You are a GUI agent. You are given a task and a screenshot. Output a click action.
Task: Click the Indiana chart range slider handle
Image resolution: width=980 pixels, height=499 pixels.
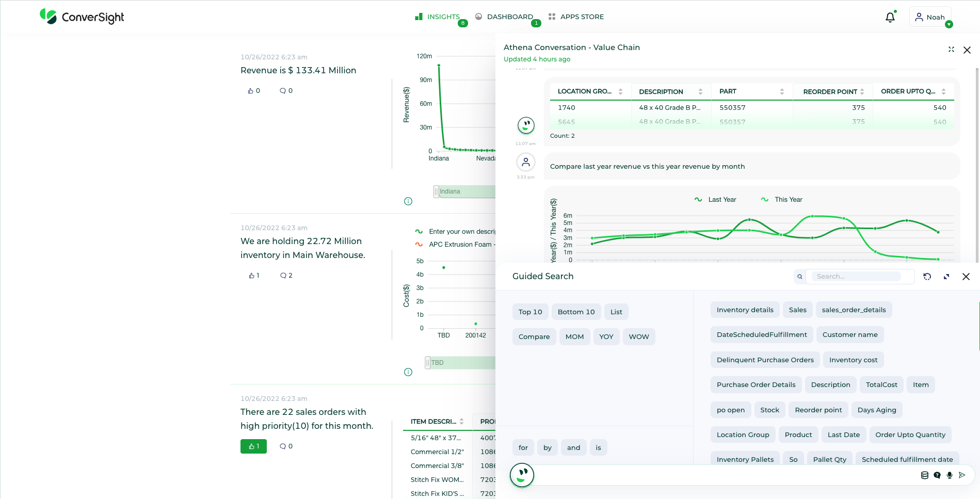(x=436, y=192)
